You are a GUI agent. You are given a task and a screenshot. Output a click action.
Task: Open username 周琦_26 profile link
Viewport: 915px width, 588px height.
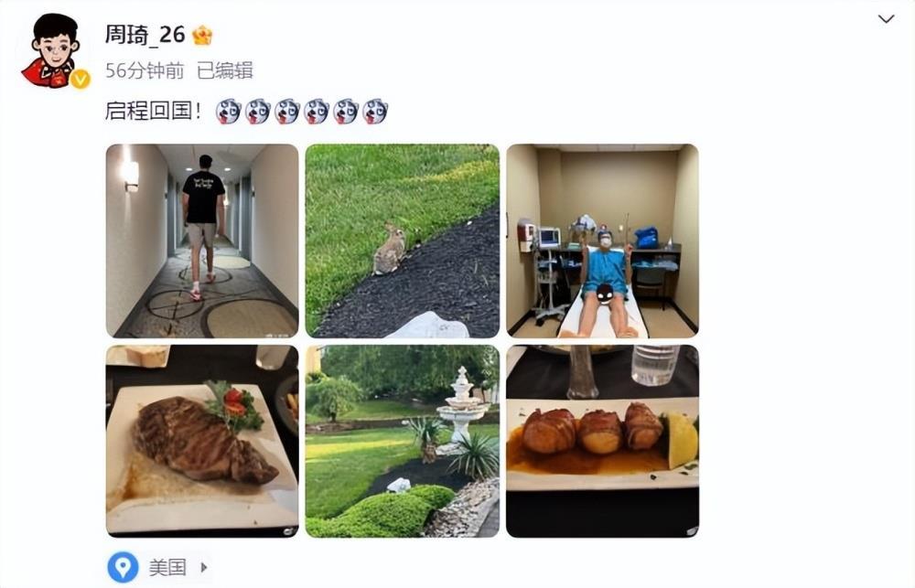(x=145, y=35)
